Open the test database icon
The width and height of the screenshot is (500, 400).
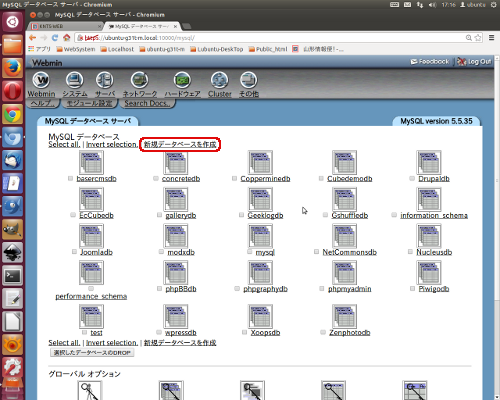[91, 316]
